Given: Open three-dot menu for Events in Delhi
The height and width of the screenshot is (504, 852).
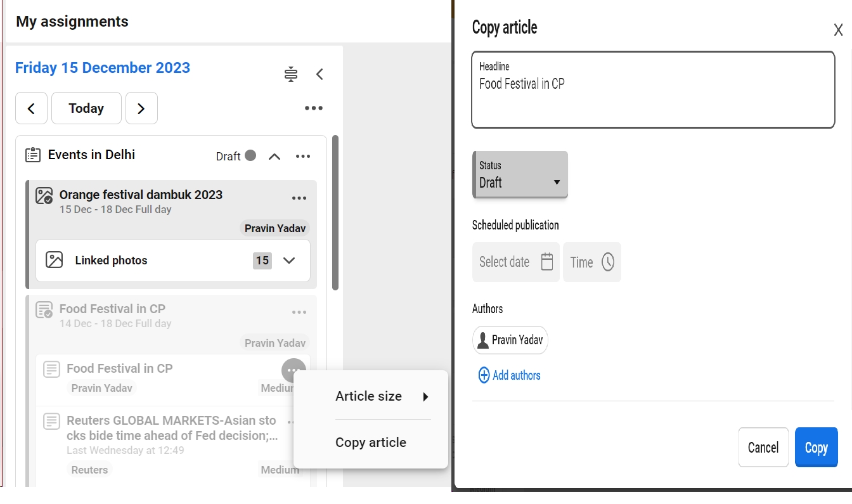Looking at the screenshot, I should tap(303, 157).
